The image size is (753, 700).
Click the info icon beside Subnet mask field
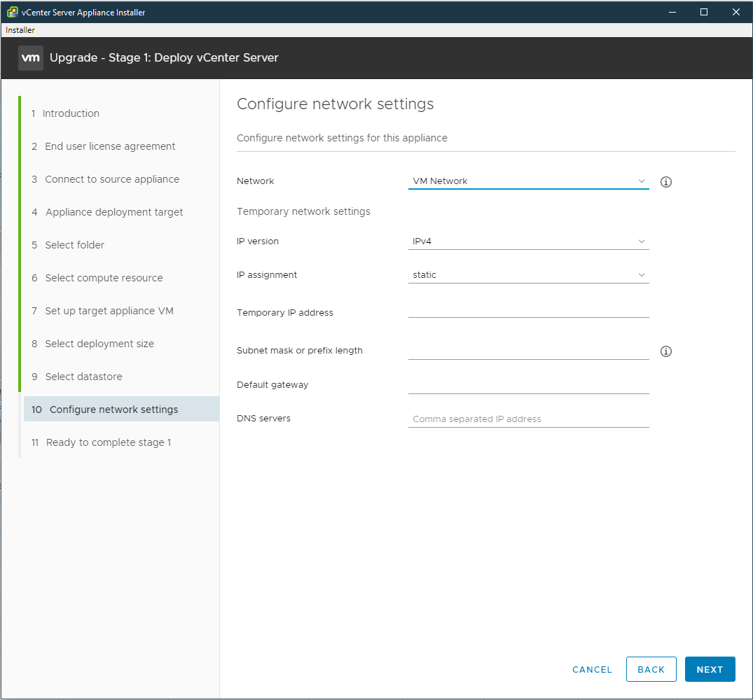(665, 351)
